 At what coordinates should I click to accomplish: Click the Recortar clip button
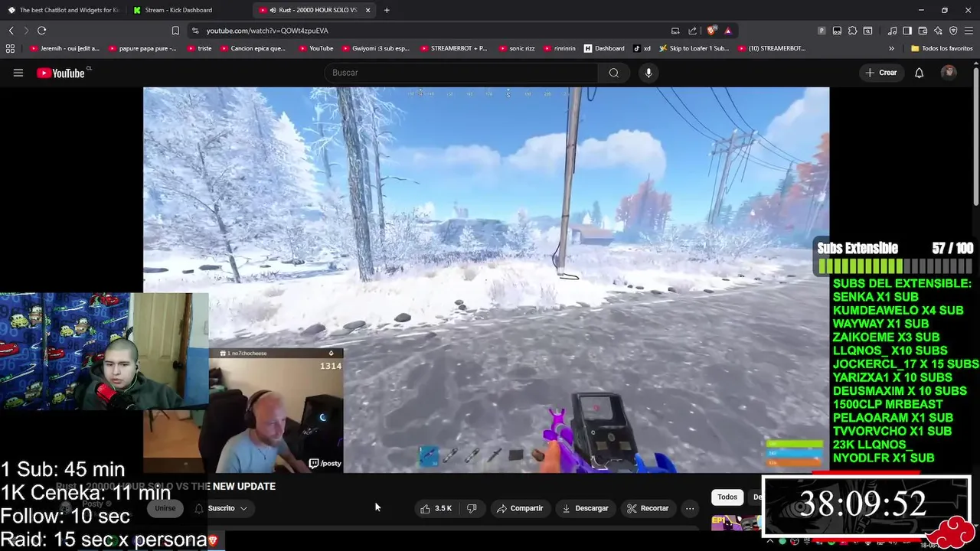[x=648, y=508]
